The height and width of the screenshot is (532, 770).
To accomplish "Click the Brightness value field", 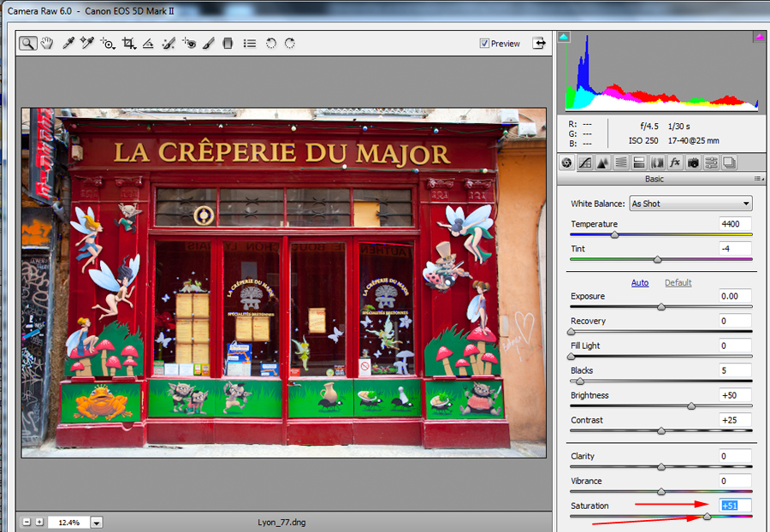I will click(x=735, y=395).
